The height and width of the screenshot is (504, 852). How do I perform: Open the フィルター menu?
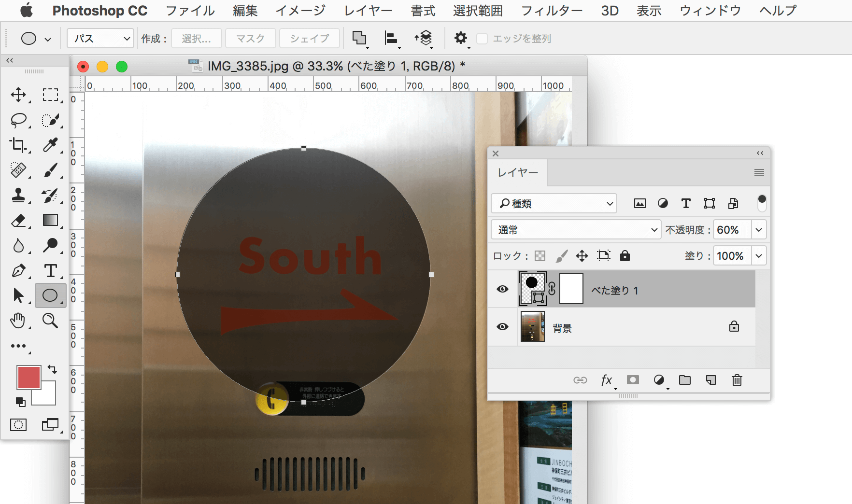(x=552, y=11)
